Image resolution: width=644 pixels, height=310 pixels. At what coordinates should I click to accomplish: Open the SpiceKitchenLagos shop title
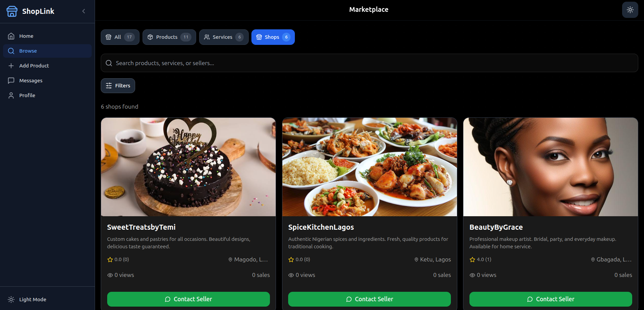(x=321, y=227)
